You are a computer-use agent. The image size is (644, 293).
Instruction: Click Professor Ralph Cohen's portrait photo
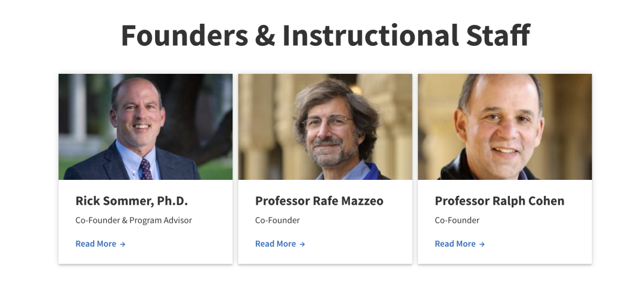[504, 127]
